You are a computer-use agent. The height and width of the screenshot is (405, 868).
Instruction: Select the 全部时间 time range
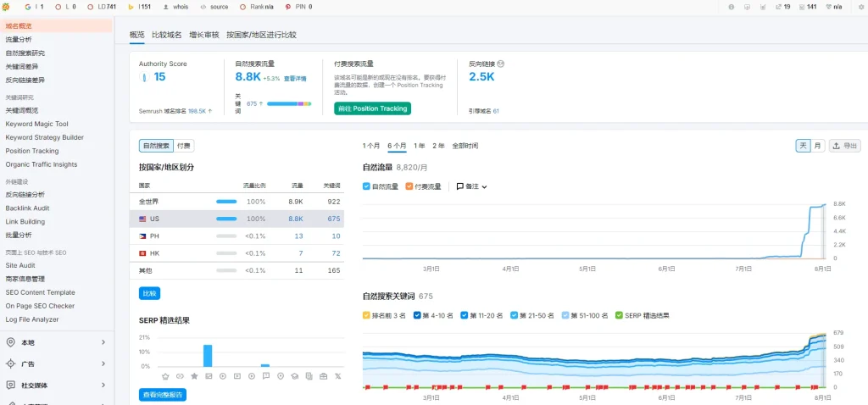click(x=465, y=146)
